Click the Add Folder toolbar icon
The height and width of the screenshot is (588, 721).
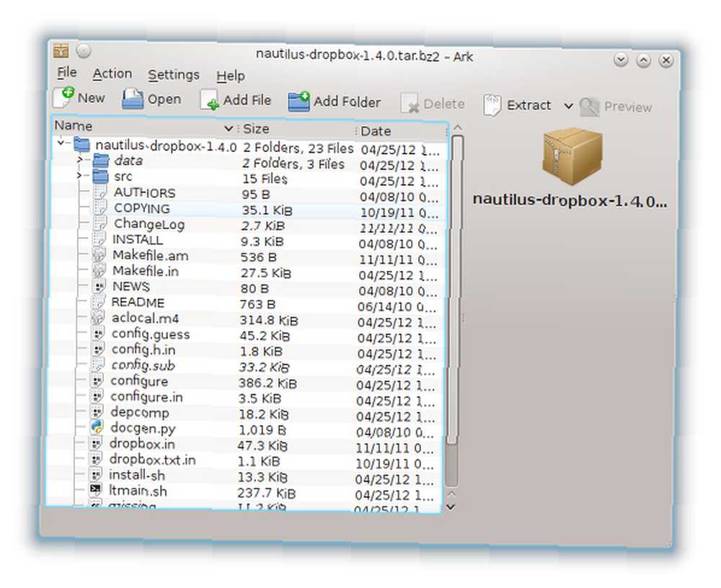tap(299, 101)
